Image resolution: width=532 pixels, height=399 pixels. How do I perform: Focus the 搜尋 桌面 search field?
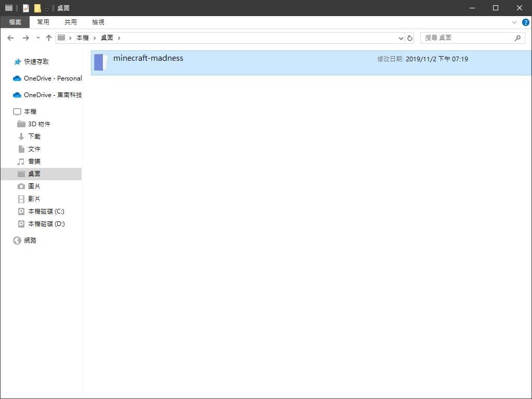tap(473, 38)
